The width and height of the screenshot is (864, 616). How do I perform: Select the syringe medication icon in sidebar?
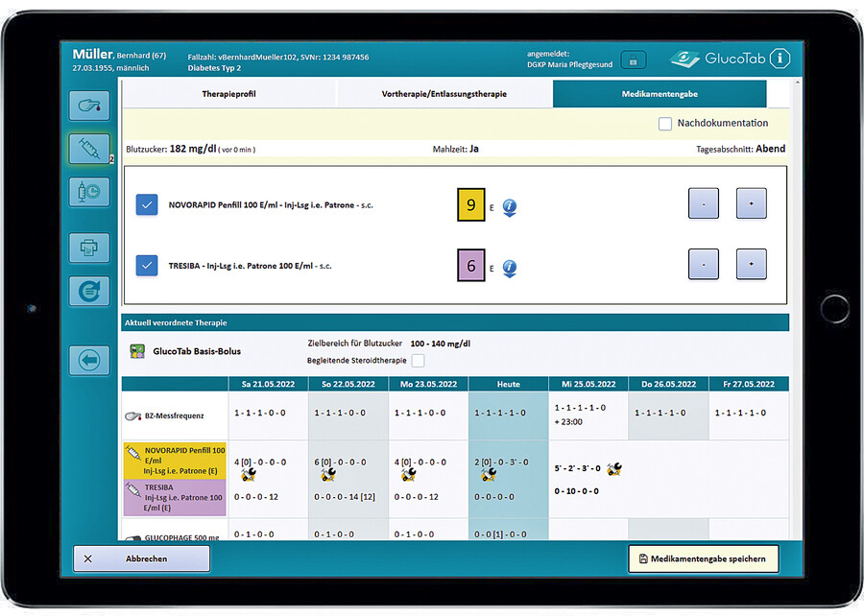pos(88,149)
